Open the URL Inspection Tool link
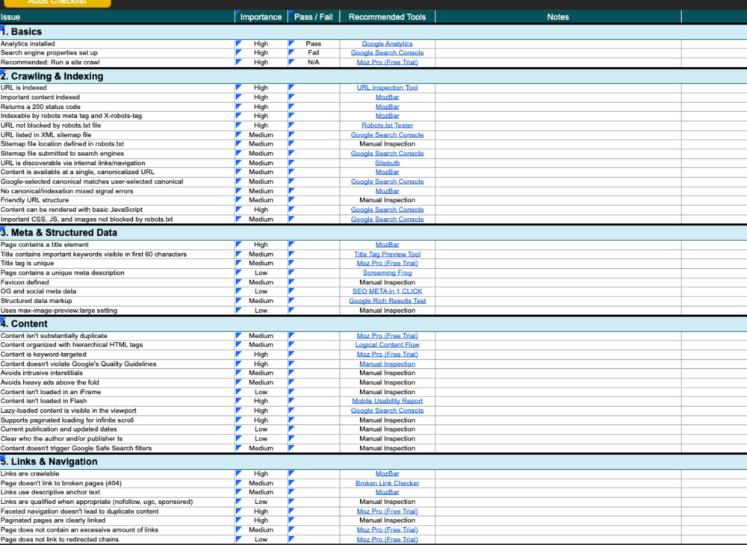 (x=387, y=87)
